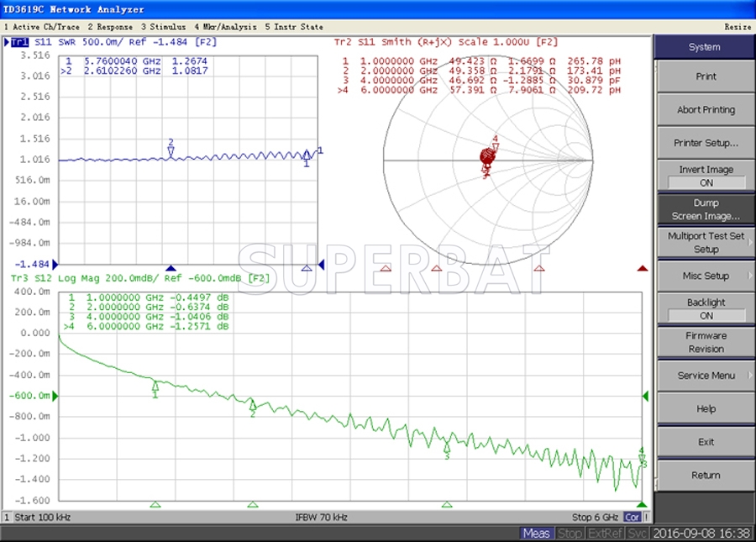Open Printer Setup softkey
756x542 pixels.
tap(706, 143)
